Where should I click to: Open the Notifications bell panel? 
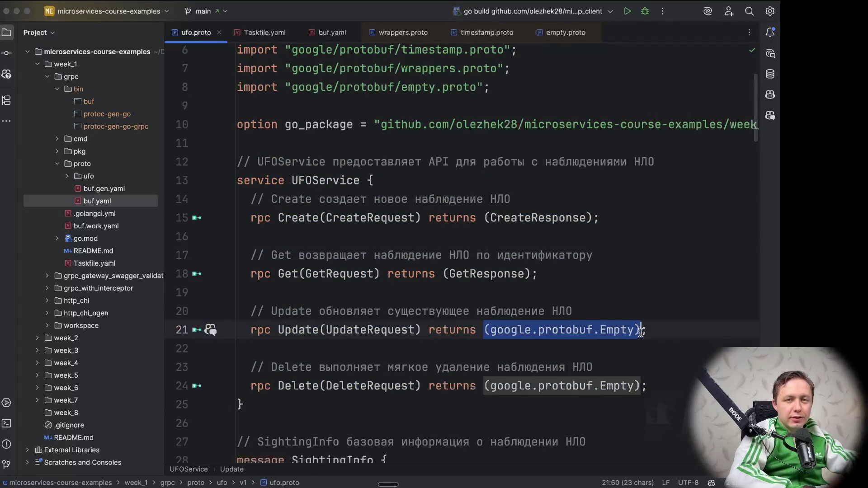770,33
